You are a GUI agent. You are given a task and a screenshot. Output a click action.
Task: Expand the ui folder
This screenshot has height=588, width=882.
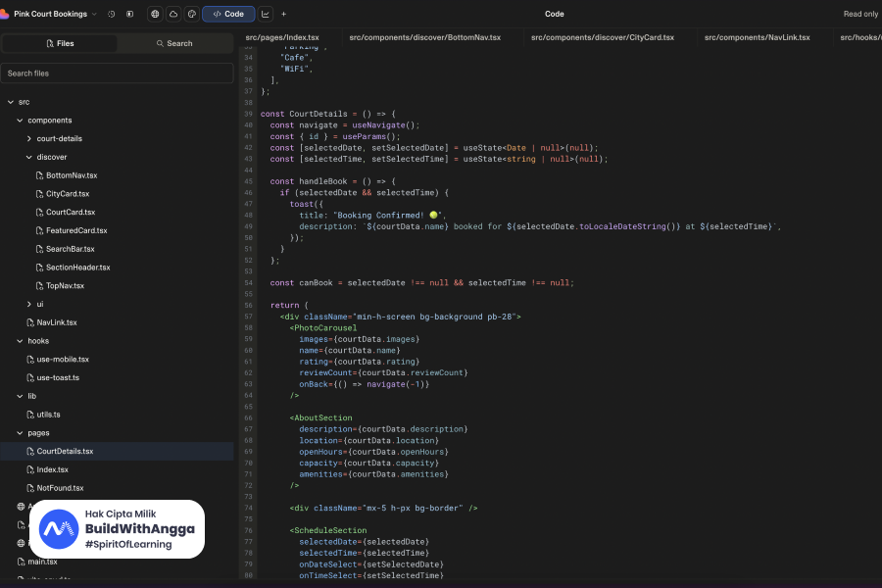(x=28, y=305)
